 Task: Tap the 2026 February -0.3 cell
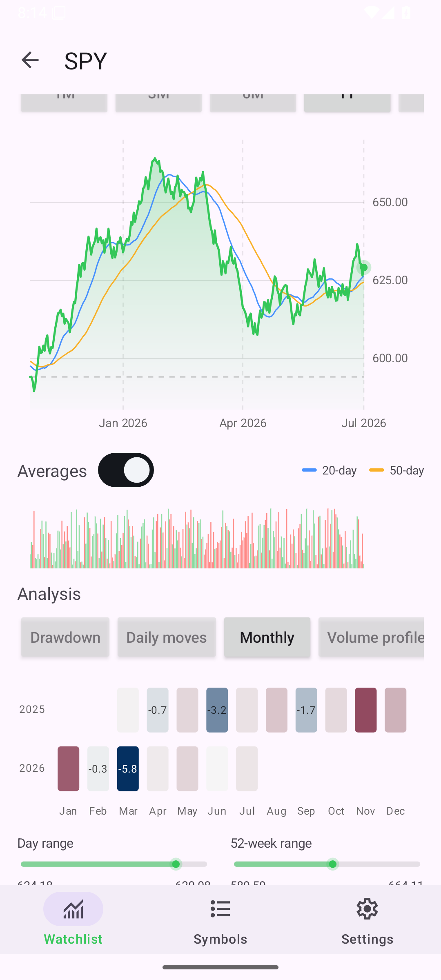98,769
